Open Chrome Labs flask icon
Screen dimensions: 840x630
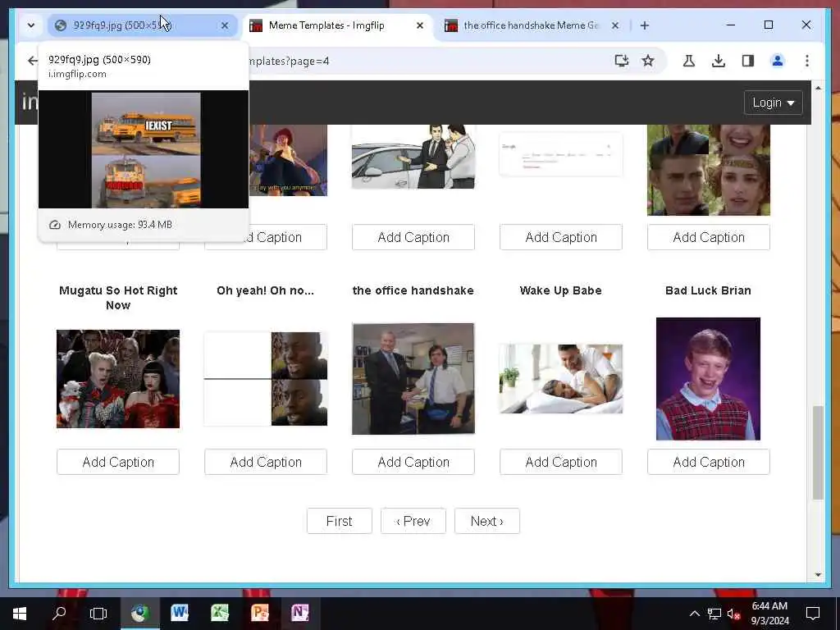click(689, 61)
